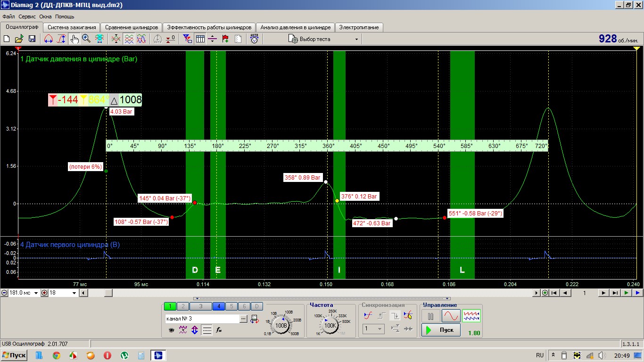Click the purple divider line icon

point(213,39)
